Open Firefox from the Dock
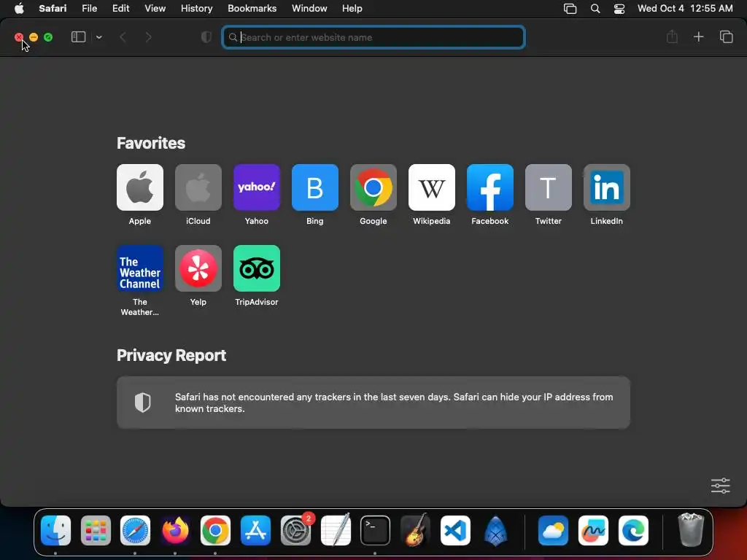 (175, 530)
